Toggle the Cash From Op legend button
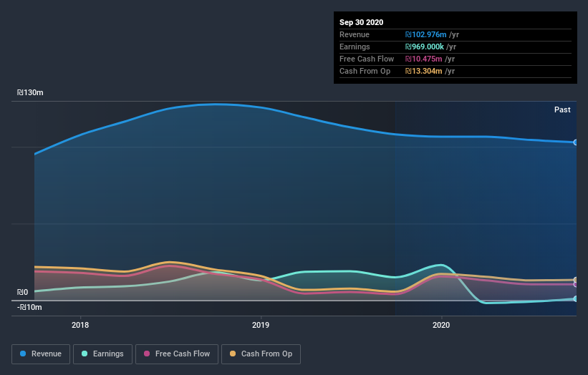588x375 pixels. tap(261, 354)
